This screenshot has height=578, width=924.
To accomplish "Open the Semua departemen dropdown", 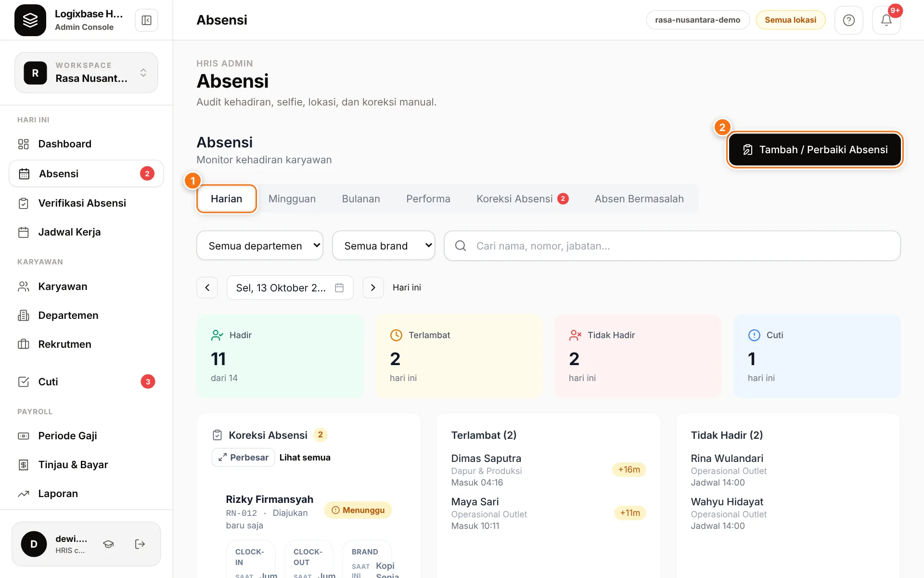I will pos(260,246).
